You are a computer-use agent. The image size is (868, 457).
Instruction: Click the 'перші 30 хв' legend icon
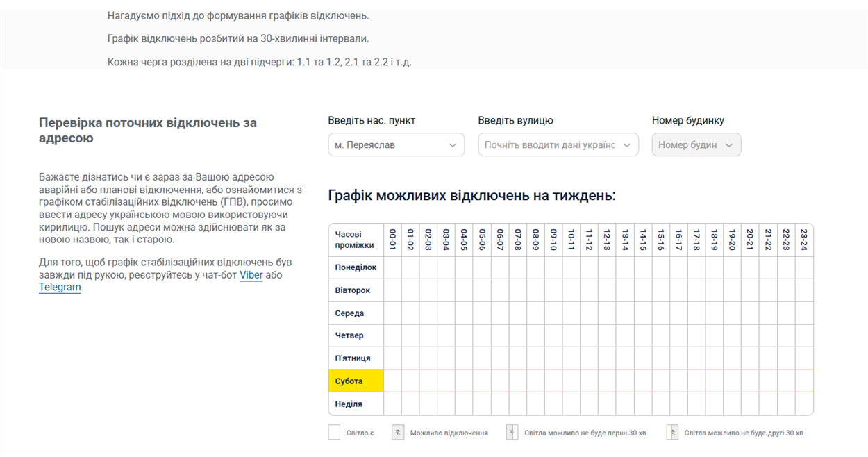pyautogui.click(x=512, y=433)
